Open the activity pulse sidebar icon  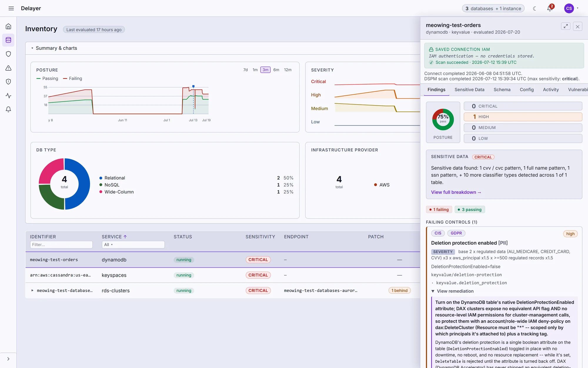click(8, 96)
